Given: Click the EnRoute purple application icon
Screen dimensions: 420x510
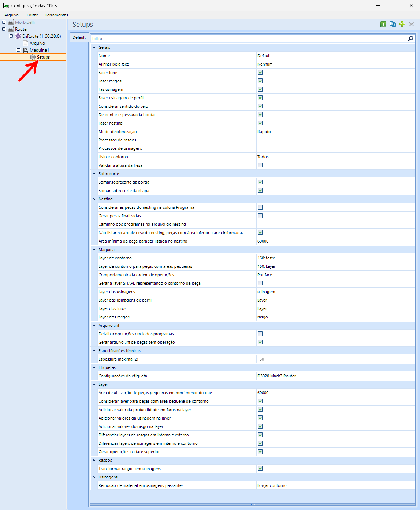Looking at the screenshot, I should coord(18,36).
